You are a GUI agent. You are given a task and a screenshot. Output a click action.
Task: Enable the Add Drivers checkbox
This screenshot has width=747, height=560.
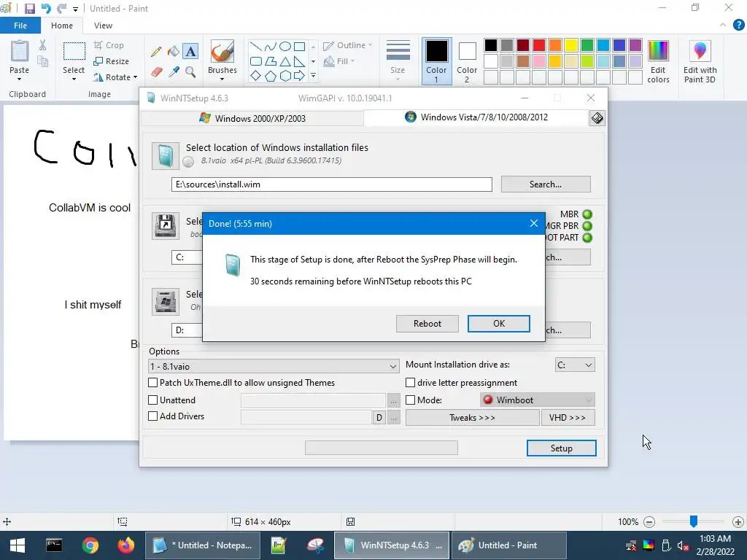(x=153, y=416)
